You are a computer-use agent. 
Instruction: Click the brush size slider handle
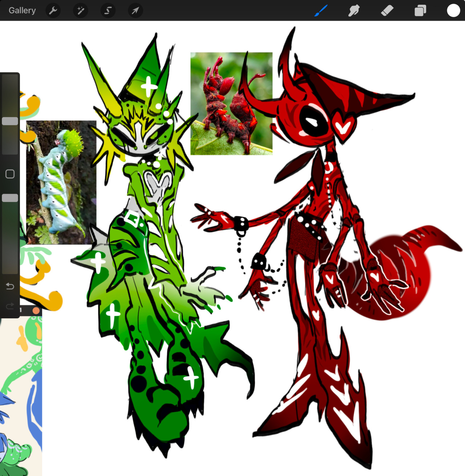tap(10, 121)
